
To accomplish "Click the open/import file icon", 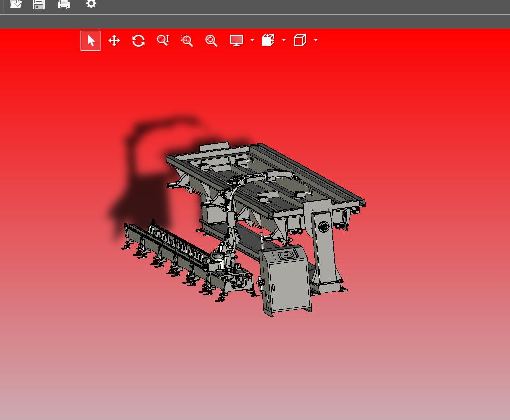I will coord(15,4).
